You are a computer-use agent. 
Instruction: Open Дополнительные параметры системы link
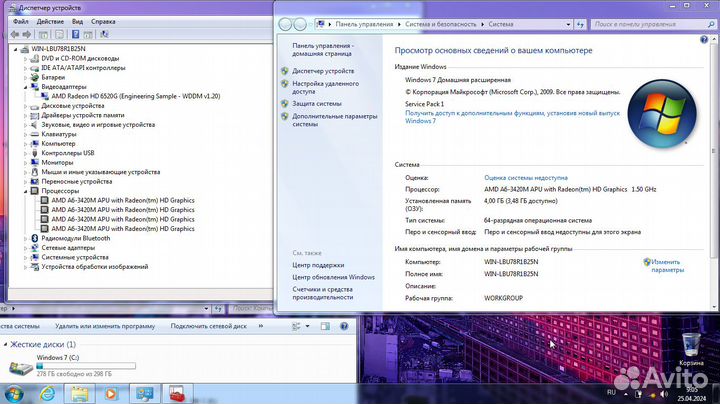pyautogui.click(x=334, y=120)
